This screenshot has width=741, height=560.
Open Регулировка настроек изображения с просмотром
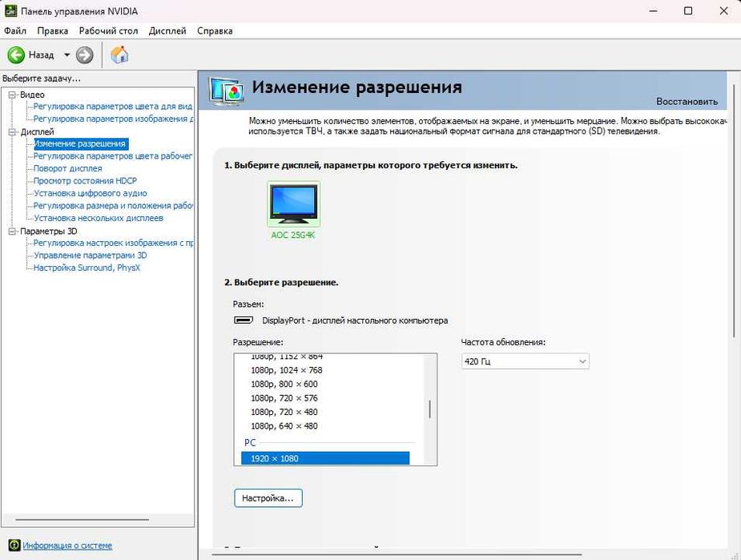click(x=113, y=243)
